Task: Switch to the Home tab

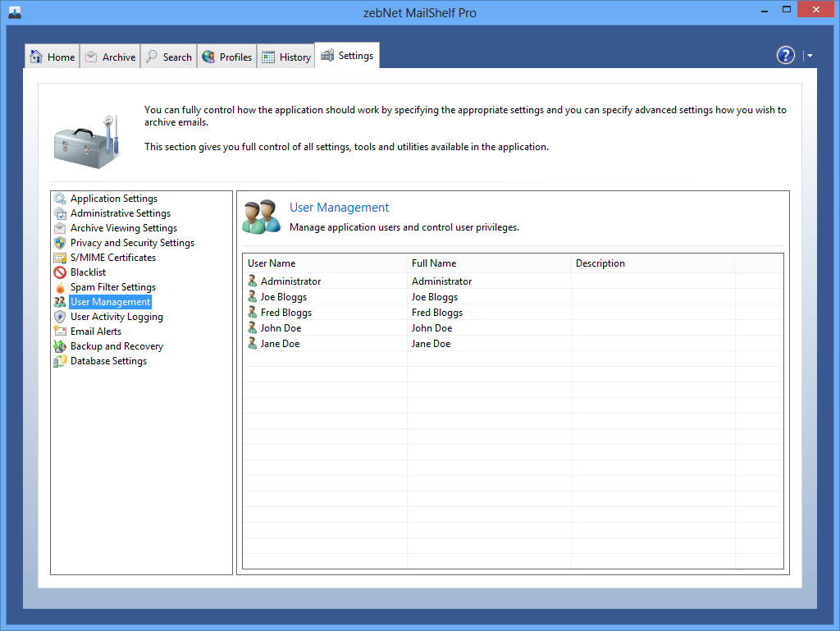Action: [x=52, y=57]
